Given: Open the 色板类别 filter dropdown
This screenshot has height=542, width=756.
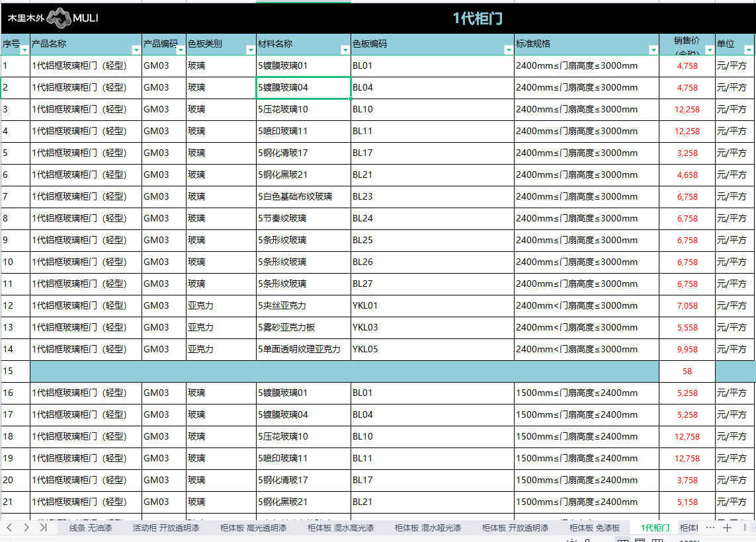Looking at the screenshot, I should tap(250, 50).
